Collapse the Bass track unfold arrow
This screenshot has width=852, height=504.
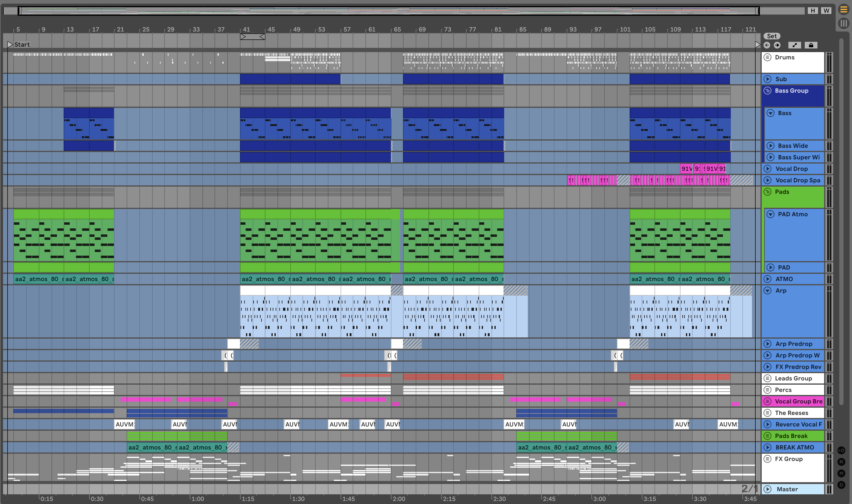(770, 113)
